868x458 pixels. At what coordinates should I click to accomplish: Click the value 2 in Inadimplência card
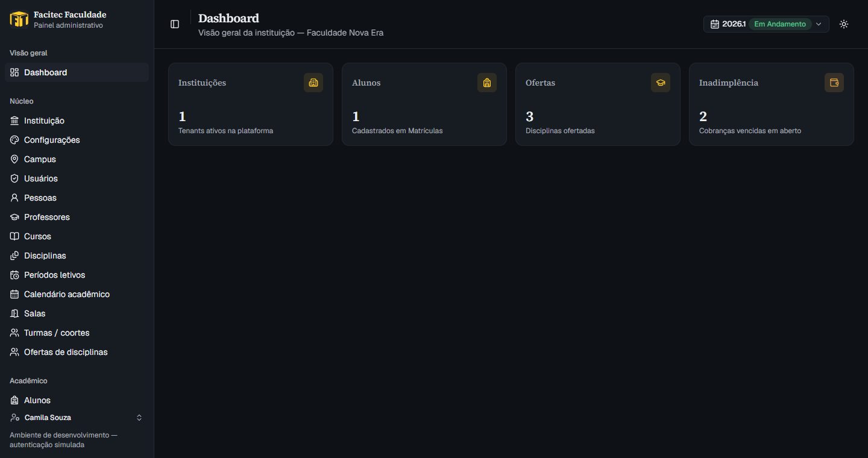click(x=703, y=116)
